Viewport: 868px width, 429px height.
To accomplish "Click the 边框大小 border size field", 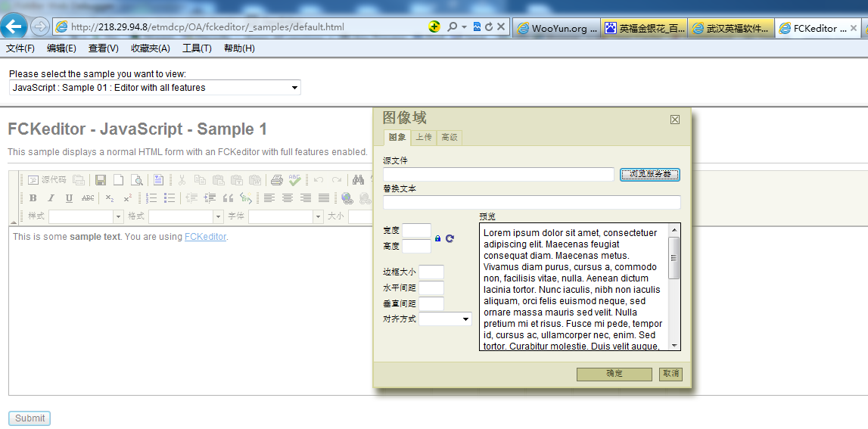I will pyautogui.click(x=431, y=272).
